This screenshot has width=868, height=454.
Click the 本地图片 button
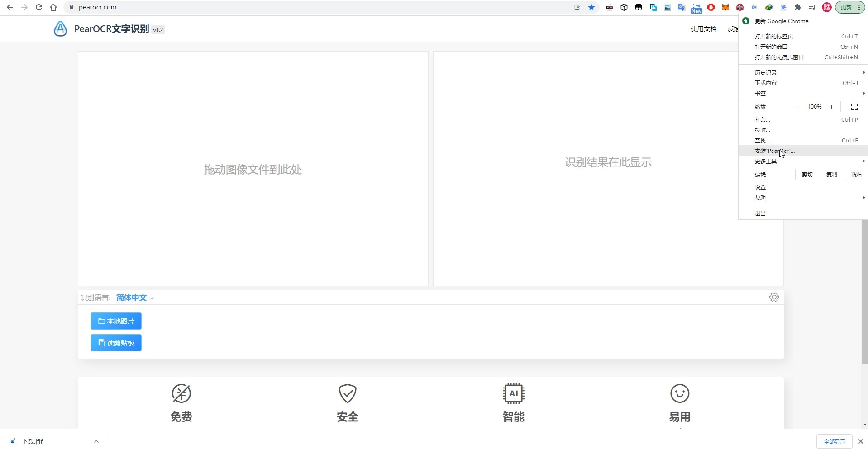[115, 321]
